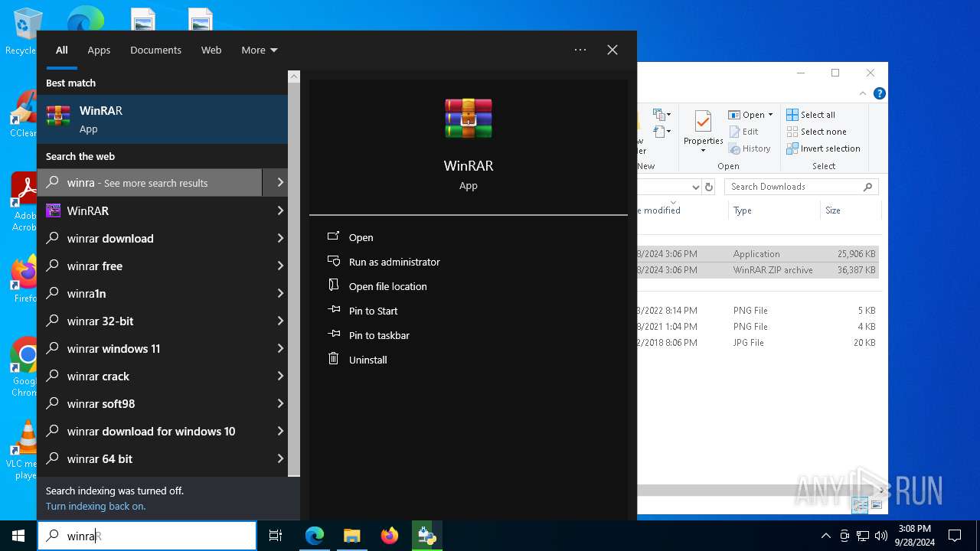Screen dimensions: 980x551
Task: Open Task View from taskbar
Action: point(276,536)
